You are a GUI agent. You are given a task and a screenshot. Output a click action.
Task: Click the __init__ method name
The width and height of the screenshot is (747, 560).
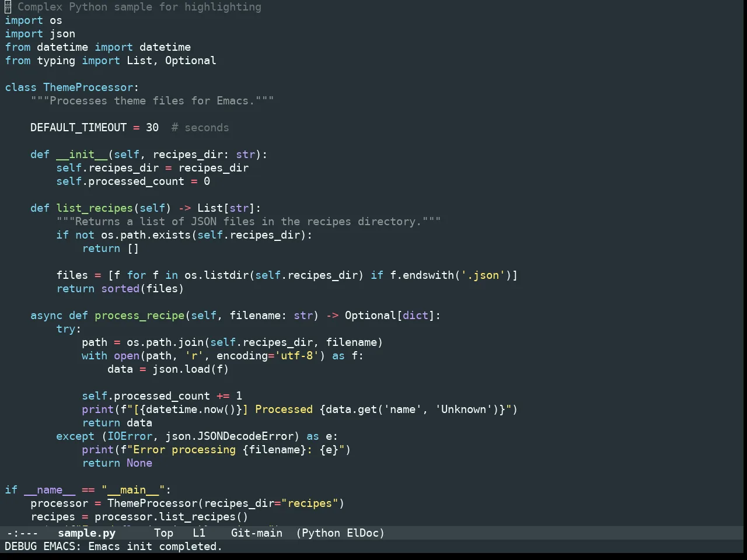[x=82, y=155]
